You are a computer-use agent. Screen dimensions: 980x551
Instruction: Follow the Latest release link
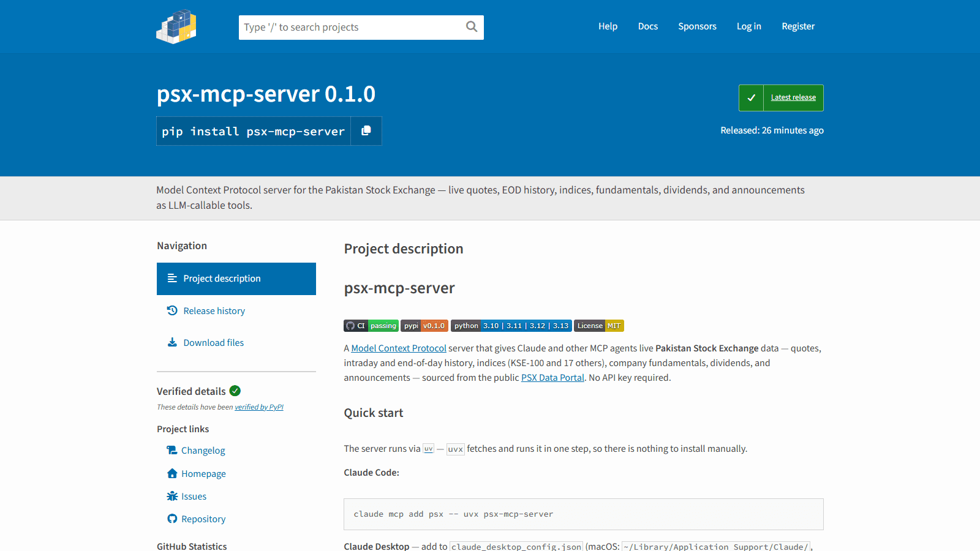point(793,98)
